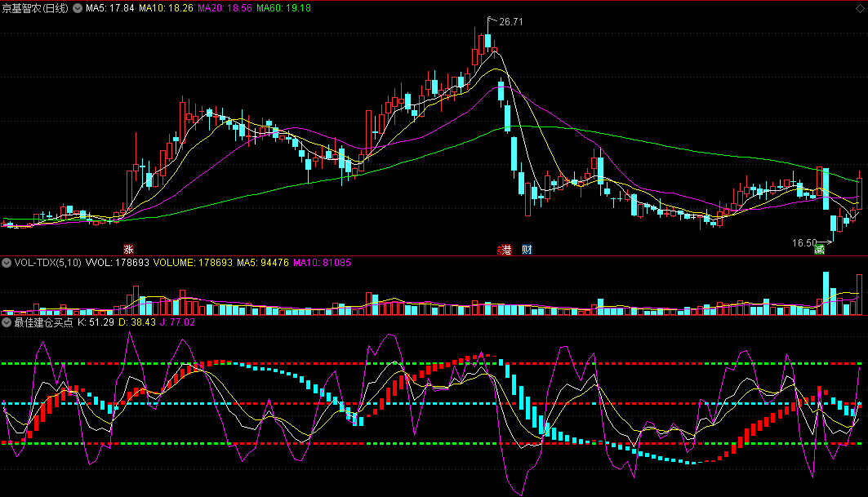The image size is (868, 497).
Task: Select the MA60: 19.18 label
Action: 283,8
